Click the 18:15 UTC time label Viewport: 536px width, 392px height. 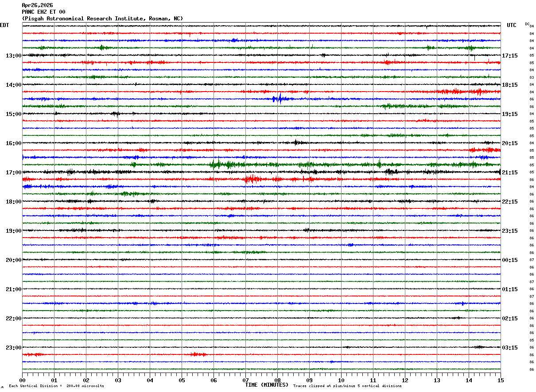[x=510, y=85]
